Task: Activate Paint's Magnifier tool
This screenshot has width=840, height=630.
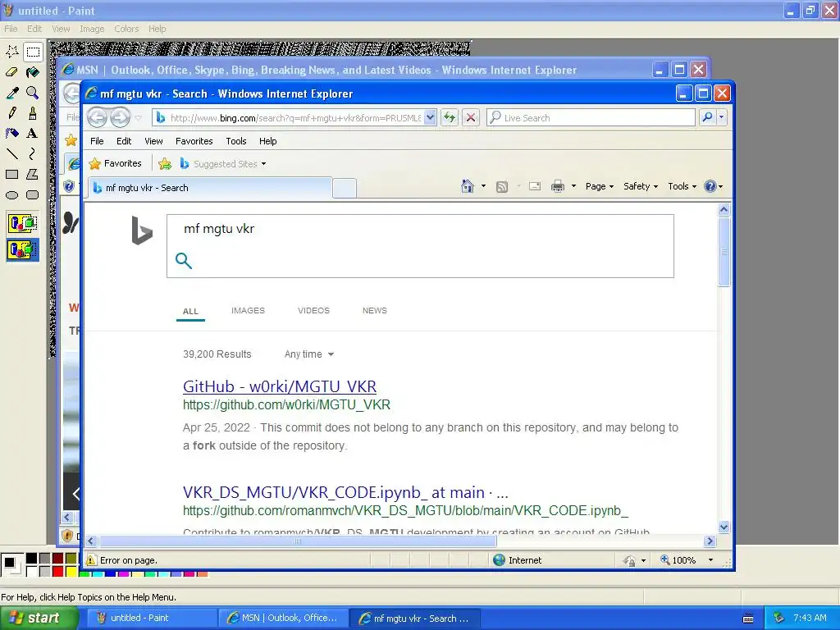Action: tap(33, 93)
